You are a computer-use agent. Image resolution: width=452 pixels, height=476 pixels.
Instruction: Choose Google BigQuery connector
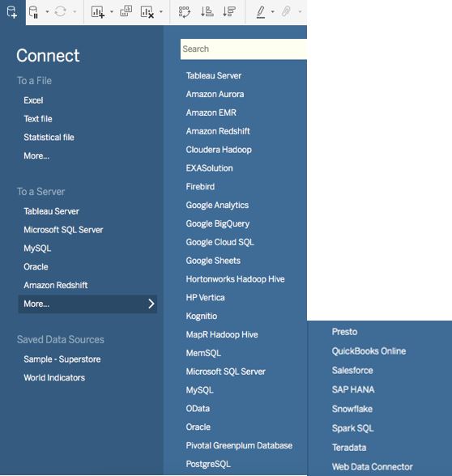pos(218,223)
